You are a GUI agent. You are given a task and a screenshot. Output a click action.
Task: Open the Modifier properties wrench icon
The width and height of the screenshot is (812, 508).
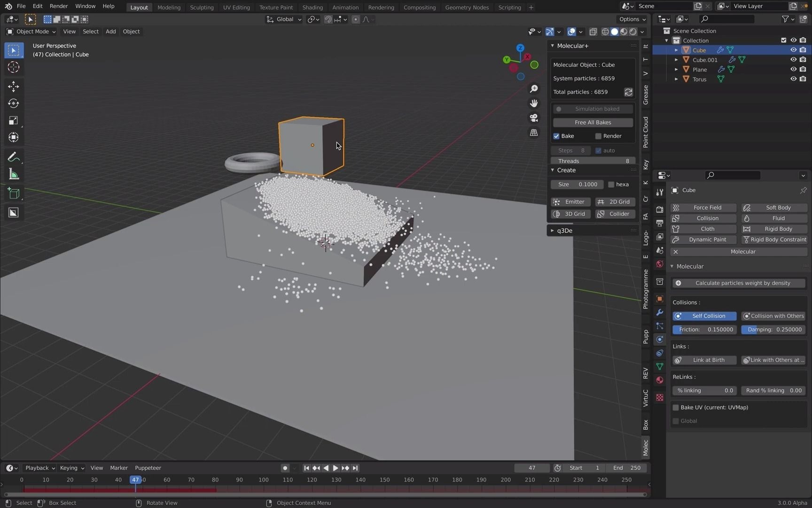(x=659, y=312)
